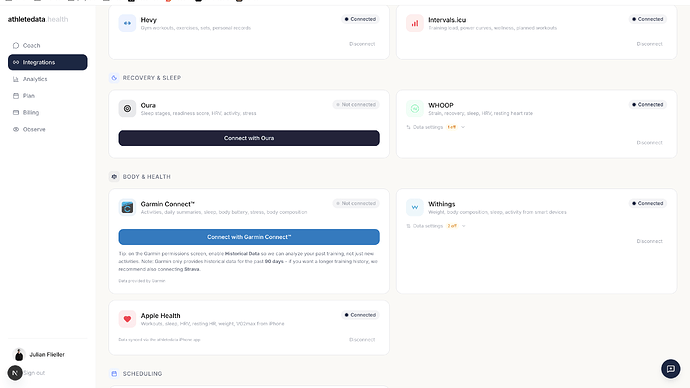Go to Analytics section

48,79
